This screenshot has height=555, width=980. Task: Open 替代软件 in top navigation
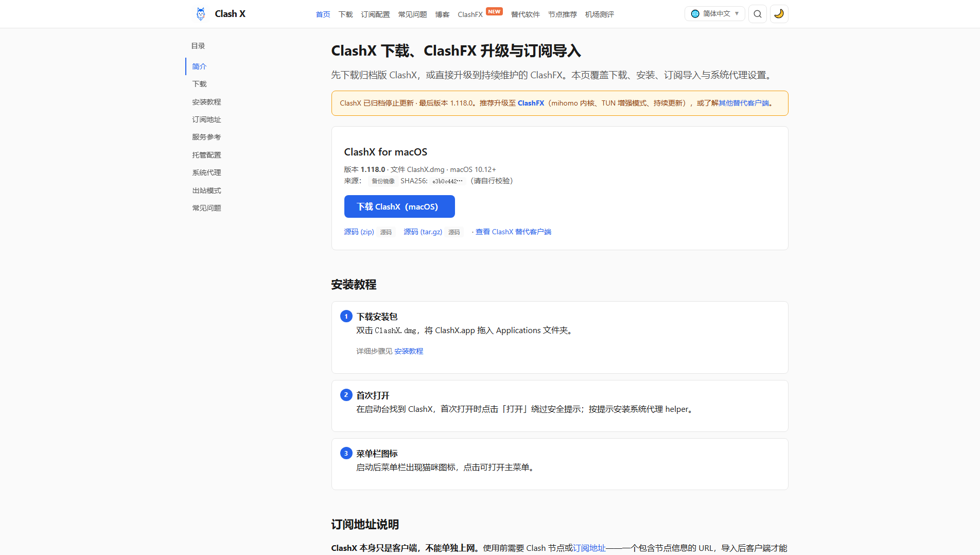525,14
